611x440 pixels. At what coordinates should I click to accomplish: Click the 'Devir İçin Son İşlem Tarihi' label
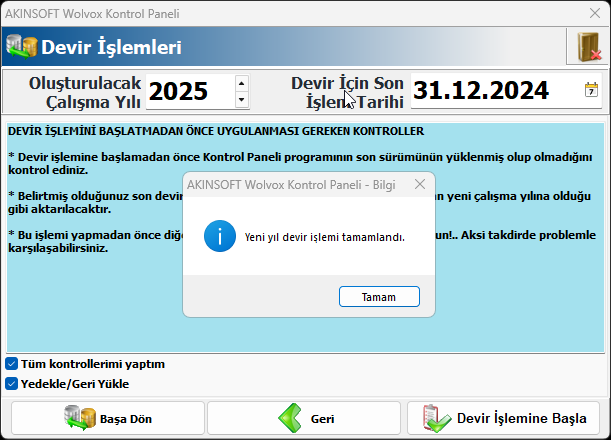[x=347, y=92]
